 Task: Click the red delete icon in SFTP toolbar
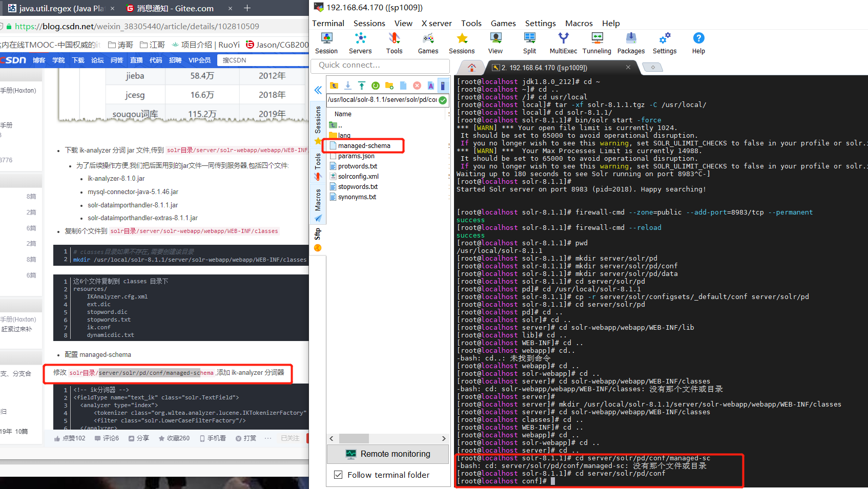[417, 86]
